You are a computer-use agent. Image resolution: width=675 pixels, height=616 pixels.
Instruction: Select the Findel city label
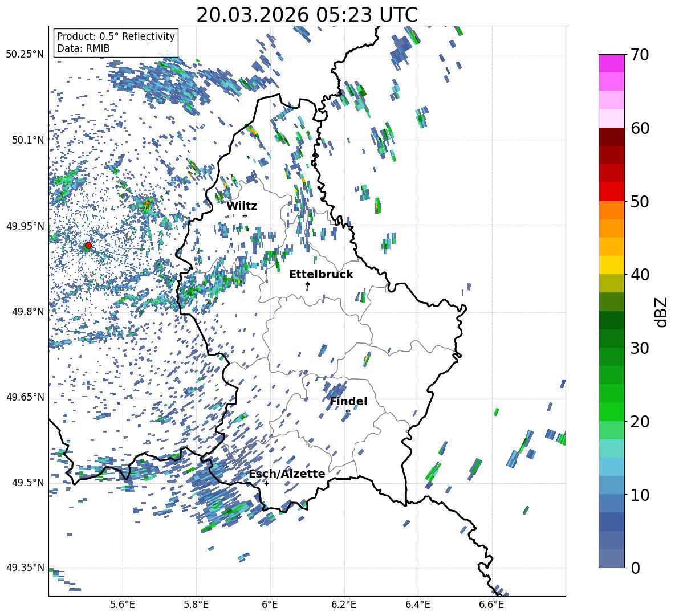[348, 401]
